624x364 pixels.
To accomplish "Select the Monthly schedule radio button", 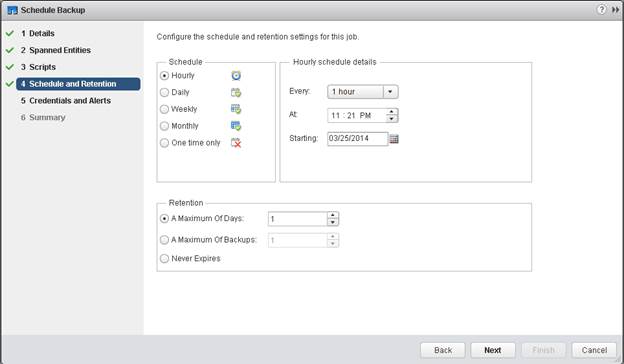I will click(164, 126).
